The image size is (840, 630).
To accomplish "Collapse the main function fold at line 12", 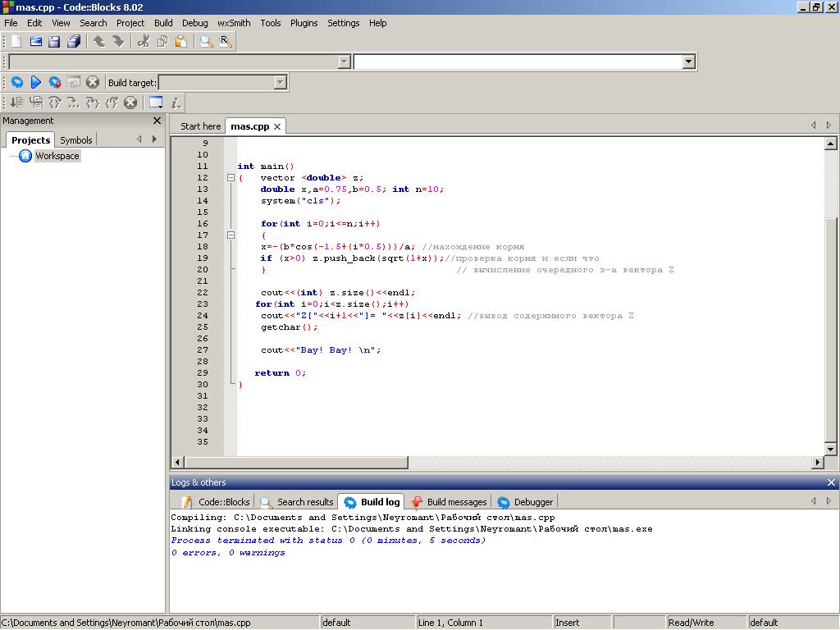I will point(231,178).
